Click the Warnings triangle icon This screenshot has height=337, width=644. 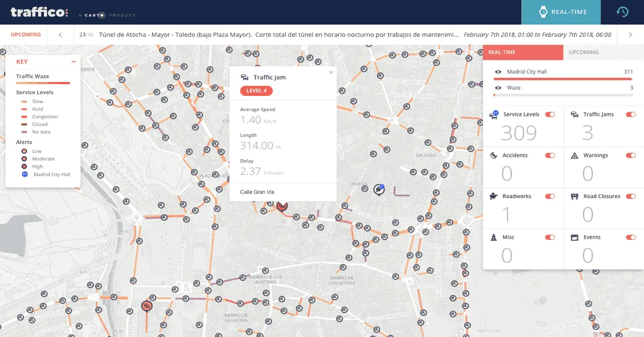[x=574, y=155]
